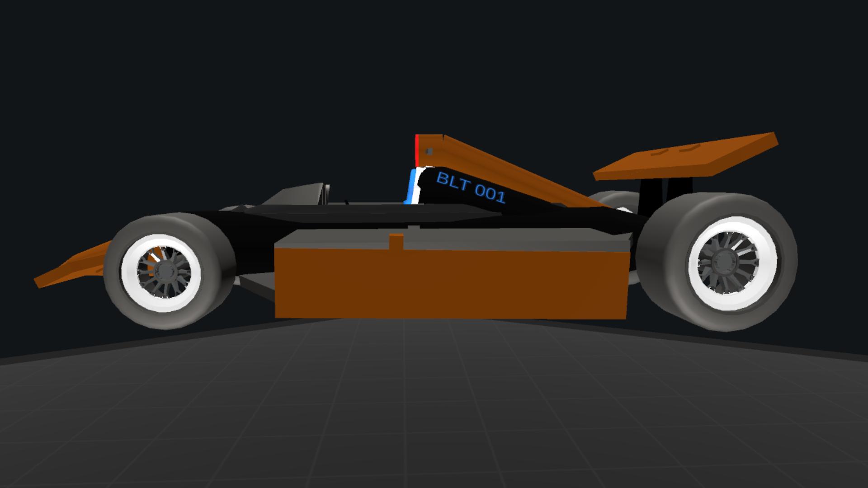
Task: Click the small grey bolt on the airbox
Action: [430, 151]
